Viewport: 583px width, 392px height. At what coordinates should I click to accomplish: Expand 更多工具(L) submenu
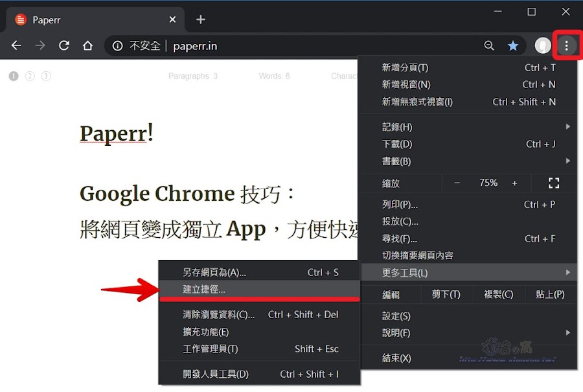tap(468, 273)
